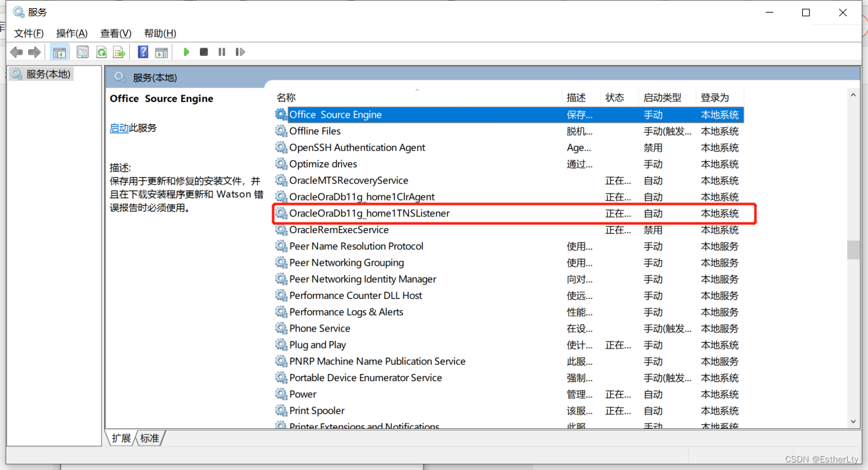Open properties with the properties icon
Viewport: 868px width, 470px height.
(x=82, y=52)
